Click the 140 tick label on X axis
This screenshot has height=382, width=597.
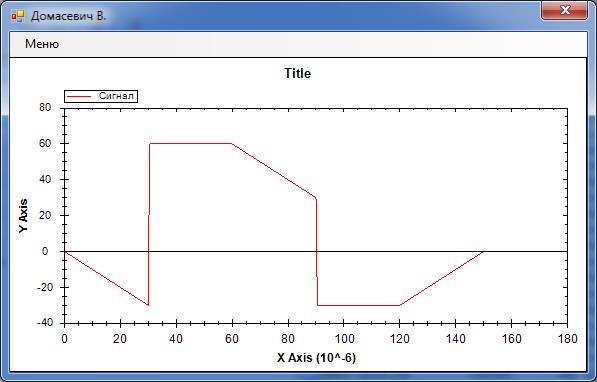[455, 339]
